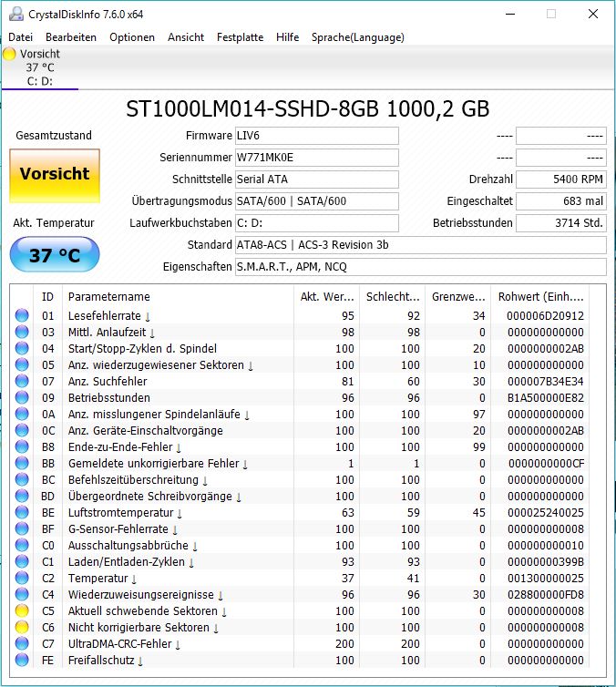
Task: Click the status icon for Ausschaltungsabbrüche
Action: (22, 546)
